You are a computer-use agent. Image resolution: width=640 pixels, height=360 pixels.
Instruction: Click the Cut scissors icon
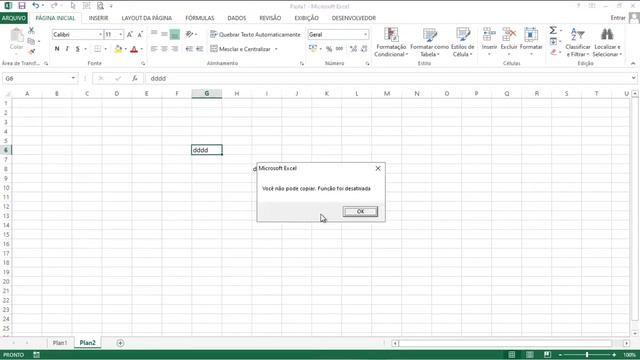(31, 31)
